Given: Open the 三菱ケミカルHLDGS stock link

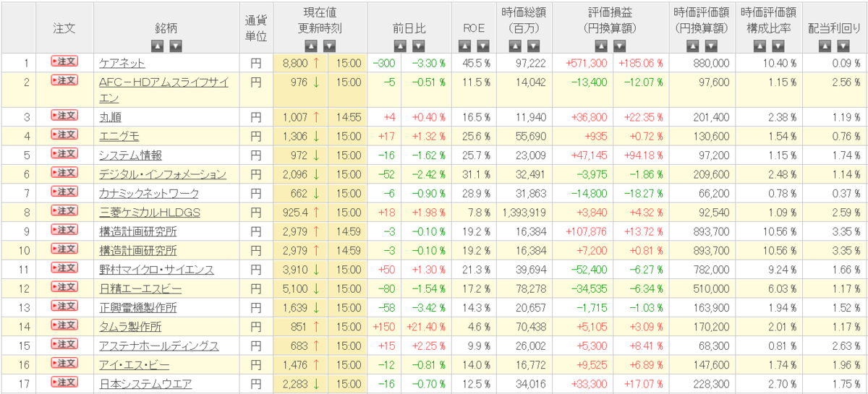Looking at the screenshot, I should tap(150, 212).
